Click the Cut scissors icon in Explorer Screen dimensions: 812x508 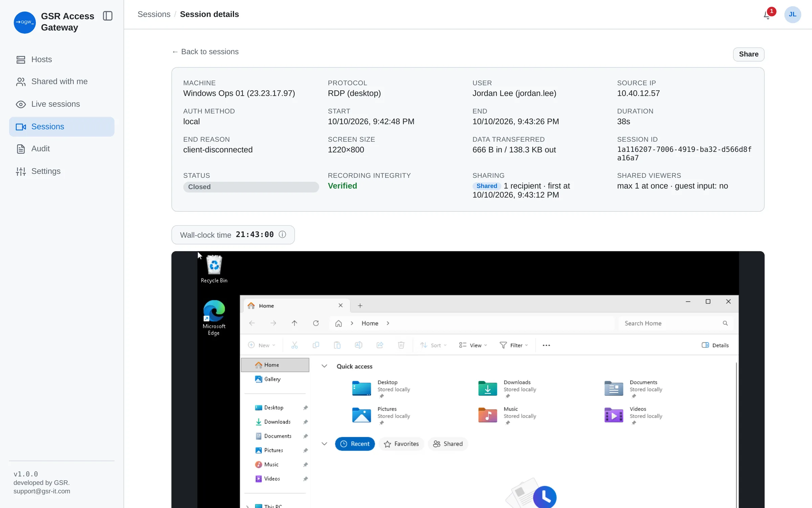tap(294, 345)
